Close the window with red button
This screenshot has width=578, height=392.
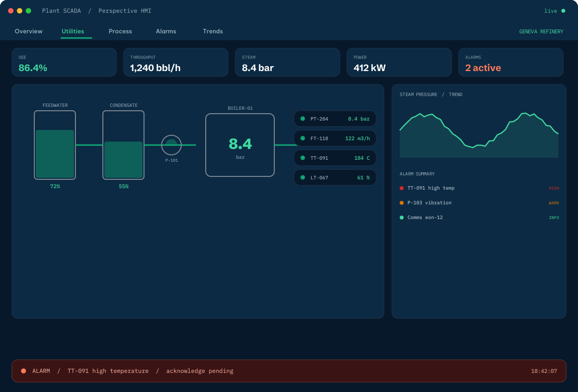point(11,11)
